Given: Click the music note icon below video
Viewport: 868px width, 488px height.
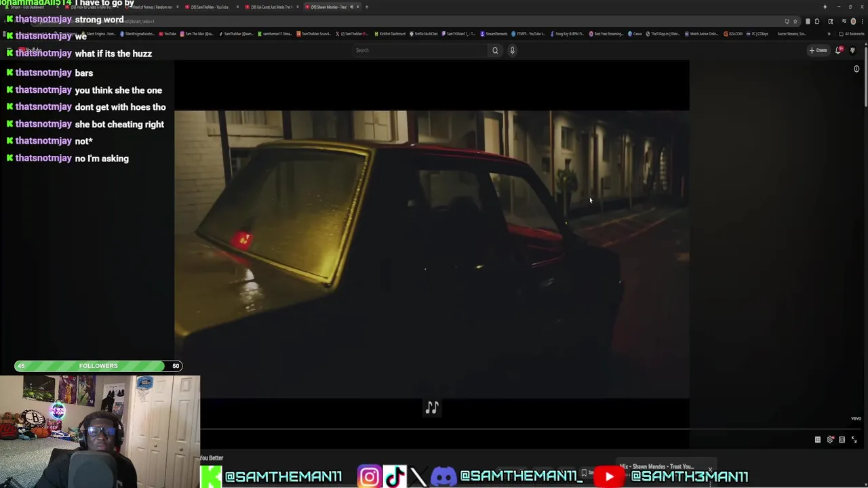Looking at the screenshot, I should click(x=432, y=407).
